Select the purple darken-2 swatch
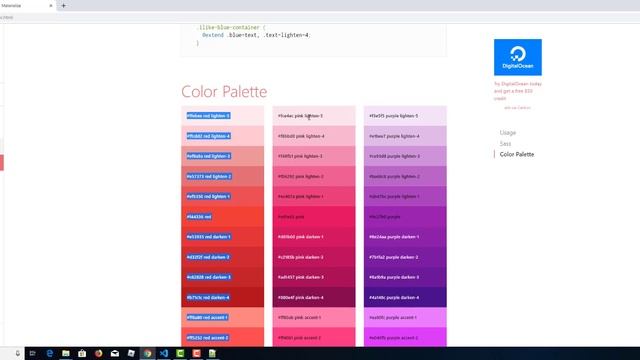 [x=405, y=257]
